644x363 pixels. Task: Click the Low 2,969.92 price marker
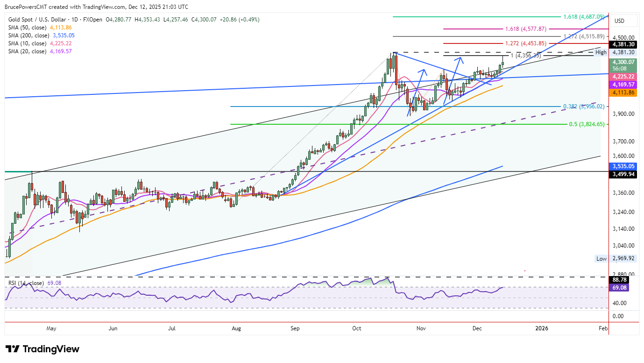point(616,258)
